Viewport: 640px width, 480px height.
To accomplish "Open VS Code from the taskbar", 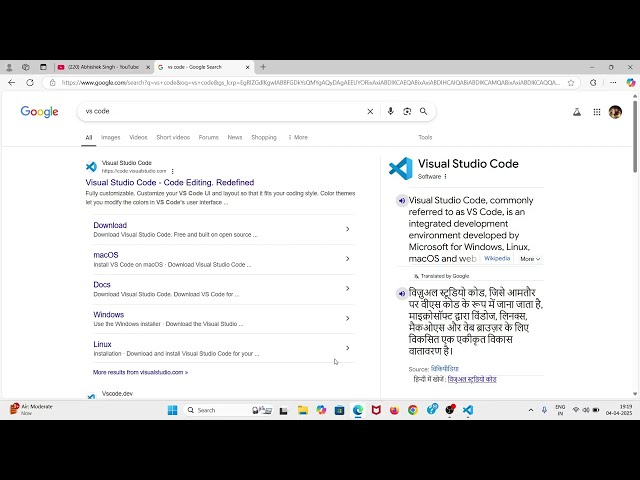I will [x=468, y=410].
